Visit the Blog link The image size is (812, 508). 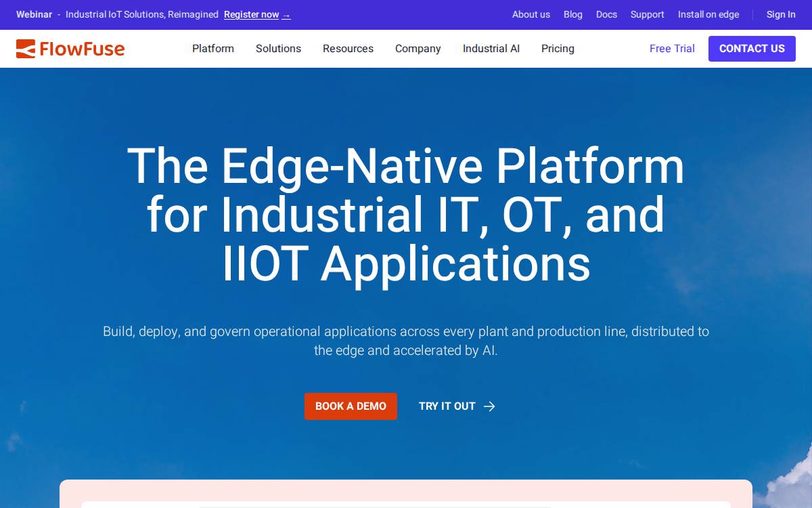[573, 14]
